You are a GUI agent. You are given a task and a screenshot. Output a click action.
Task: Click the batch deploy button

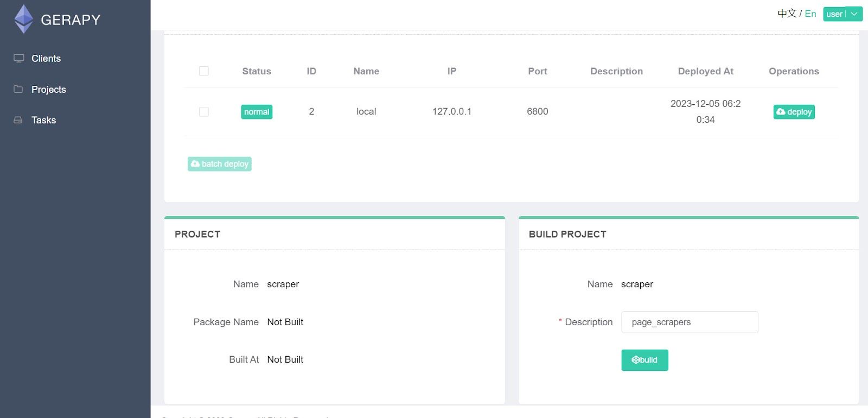[220, 164]
